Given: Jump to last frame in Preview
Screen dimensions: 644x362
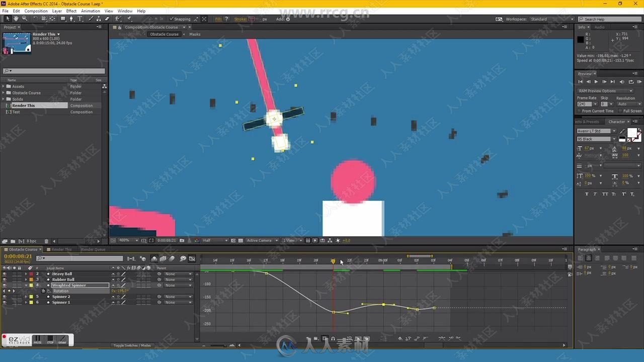Looking at the screenshot, I should [x=612, y=81].
